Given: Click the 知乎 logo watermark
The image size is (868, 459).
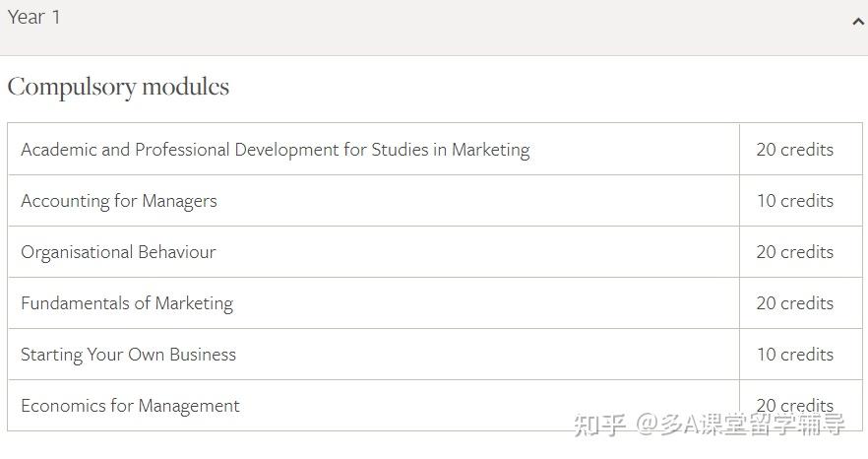Looking at the screenshot, I should tap(600, 426).
